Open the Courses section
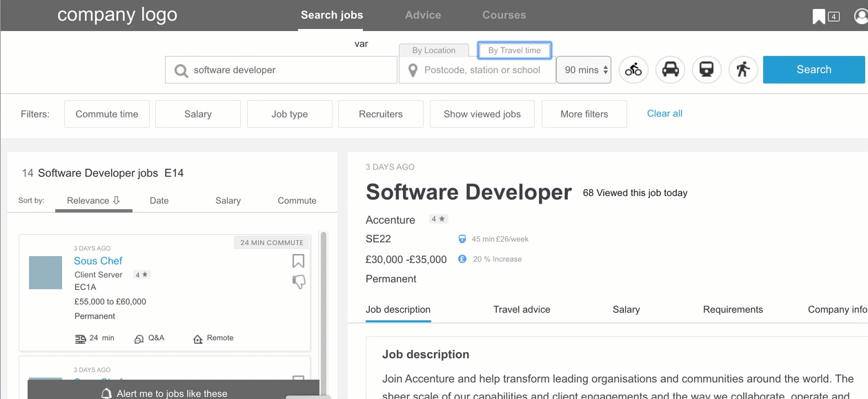Image resolution: width=868 pixels, height=399 pixels. pos(504,15)
